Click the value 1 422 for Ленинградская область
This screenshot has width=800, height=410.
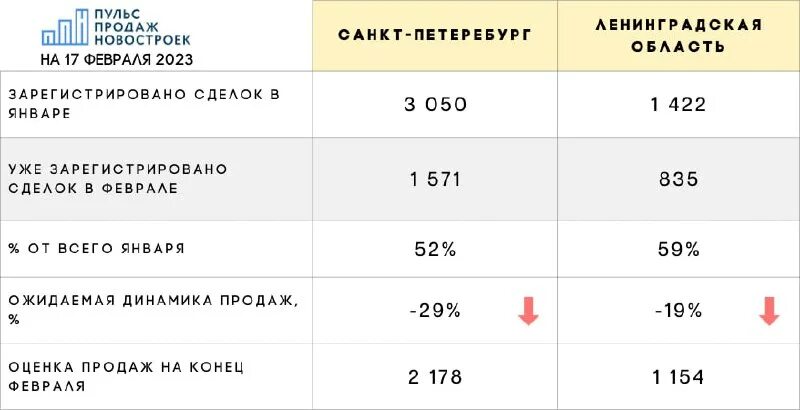click(679, 105)
